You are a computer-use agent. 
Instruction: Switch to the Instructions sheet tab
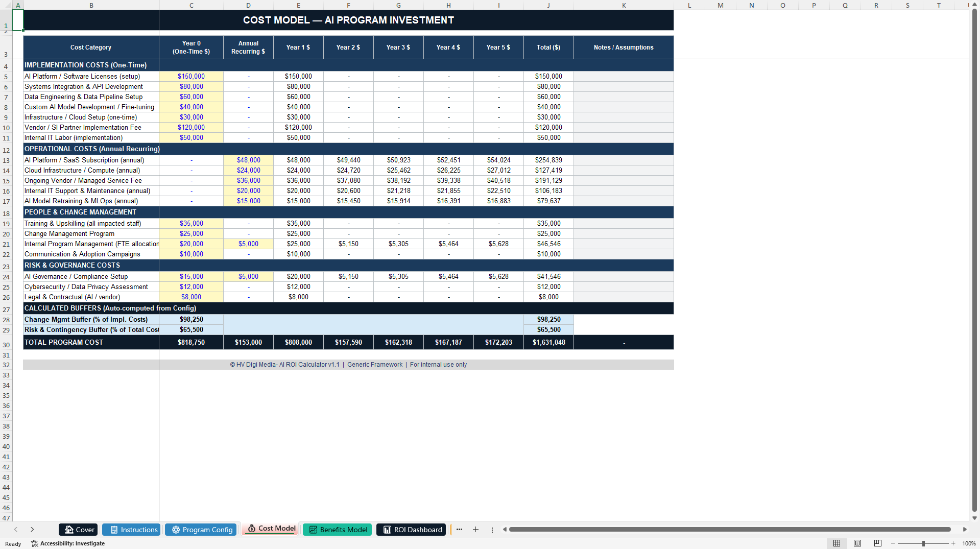(x=131, y=530)
